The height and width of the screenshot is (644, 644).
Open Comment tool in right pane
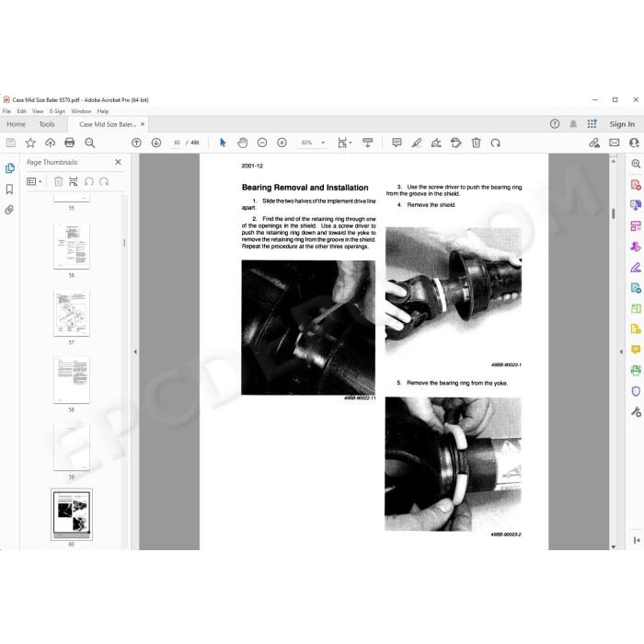[636, 350]
